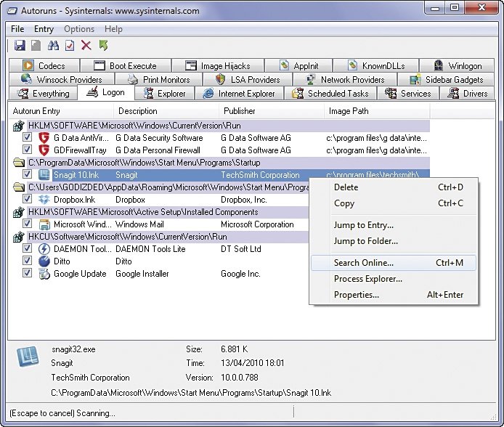Click the DAEMON Tools lightning icon

point(44,249)
